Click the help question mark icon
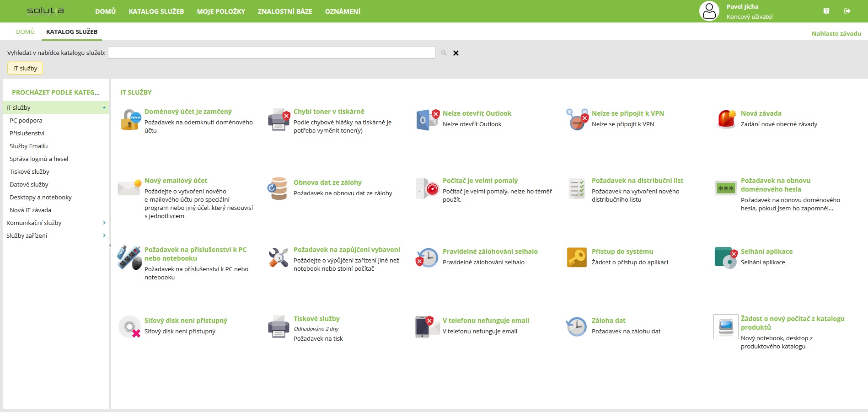 (x=826, y=11)
